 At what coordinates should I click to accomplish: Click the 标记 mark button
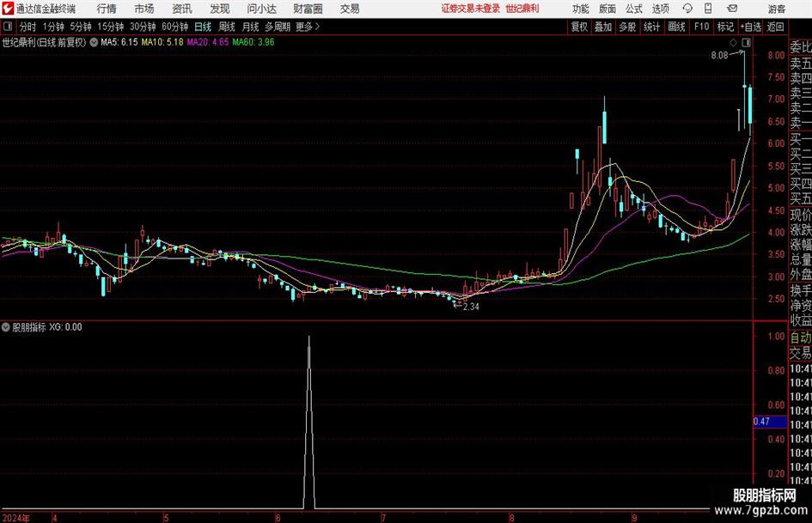[725, 27]
